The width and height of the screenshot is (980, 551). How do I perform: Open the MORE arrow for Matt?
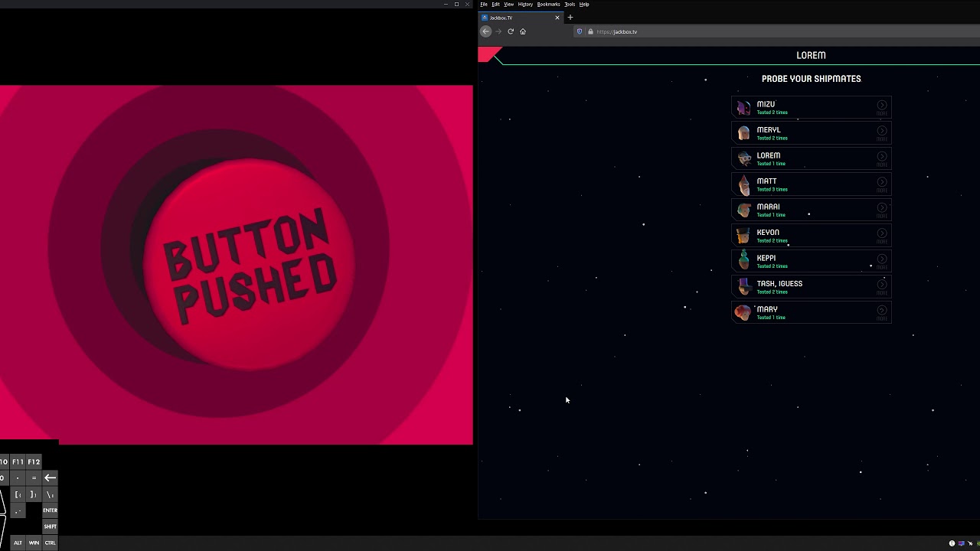tap(882, 184)
